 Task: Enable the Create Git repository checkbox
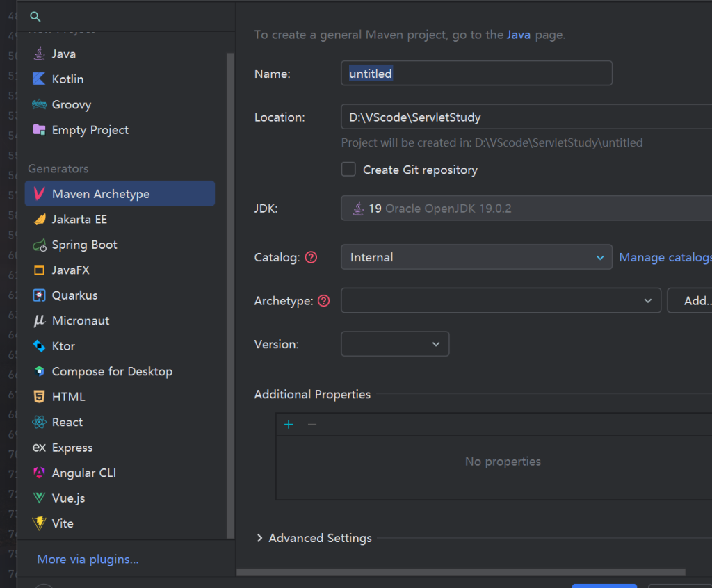pyautogui.click(x=348, y=170)
